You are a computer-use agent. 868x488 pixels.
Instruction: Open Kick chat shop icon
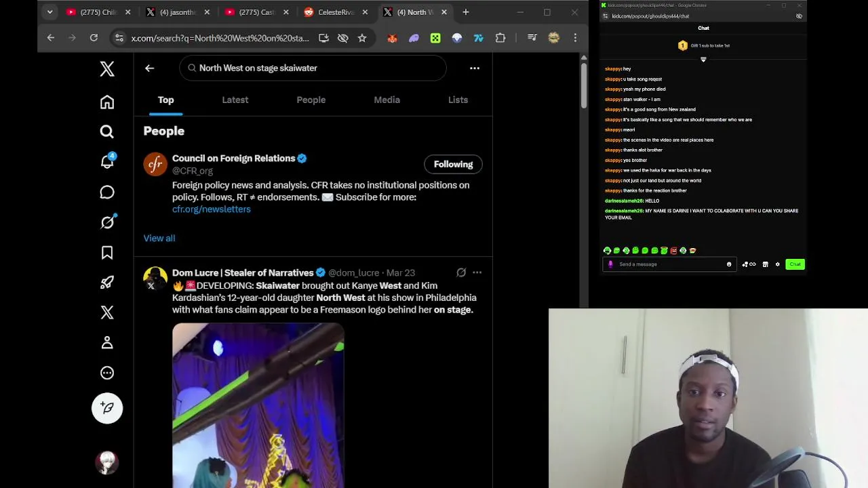(x=765, y=264)
